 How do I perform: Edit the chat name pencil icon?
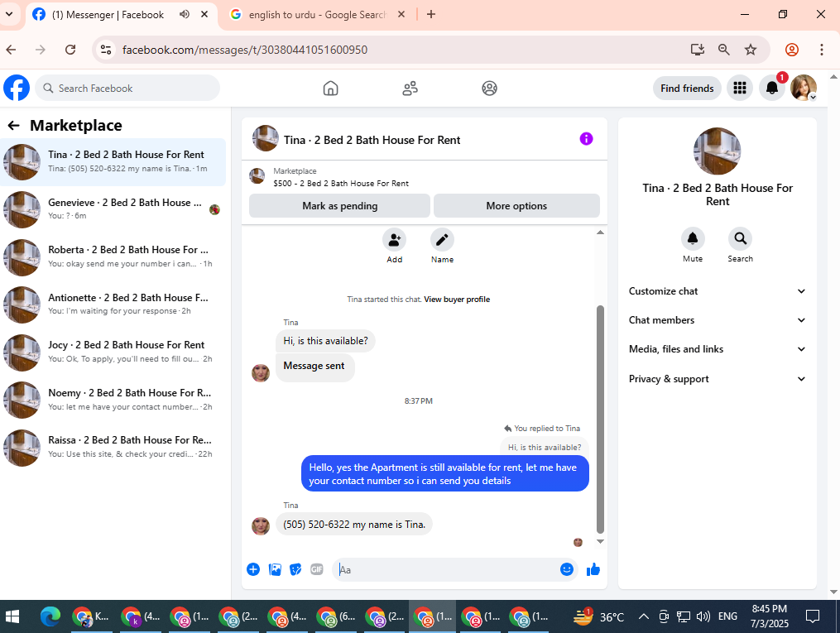point(442,239)
